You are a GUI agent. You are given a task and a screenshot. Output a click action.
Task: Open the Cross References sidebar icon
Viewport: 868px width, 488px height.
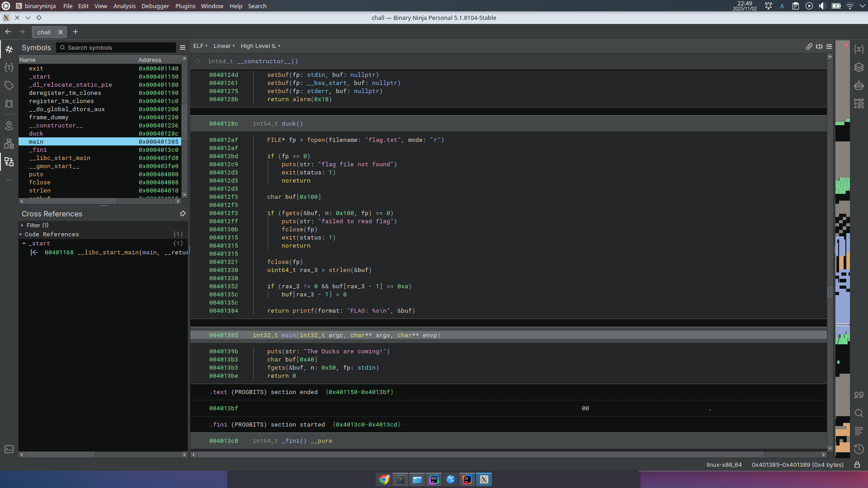click(9, 161)
